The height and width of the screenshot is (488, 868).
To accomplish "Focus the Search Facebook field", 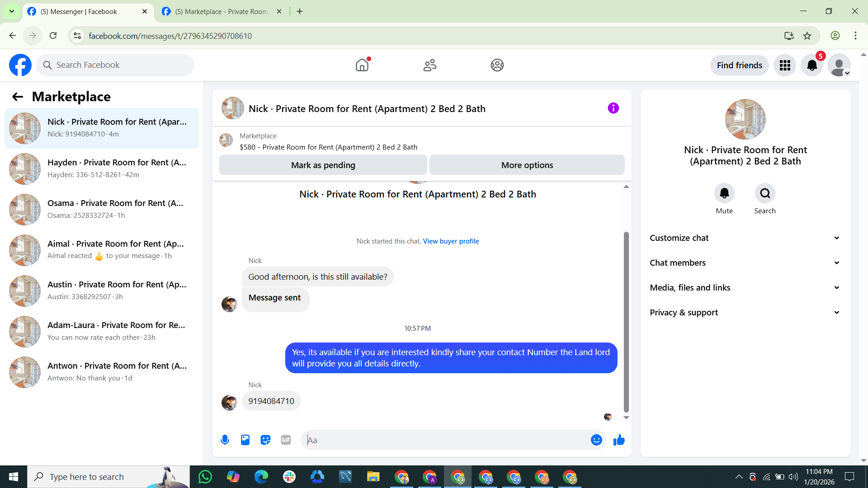I will (115, 65).
